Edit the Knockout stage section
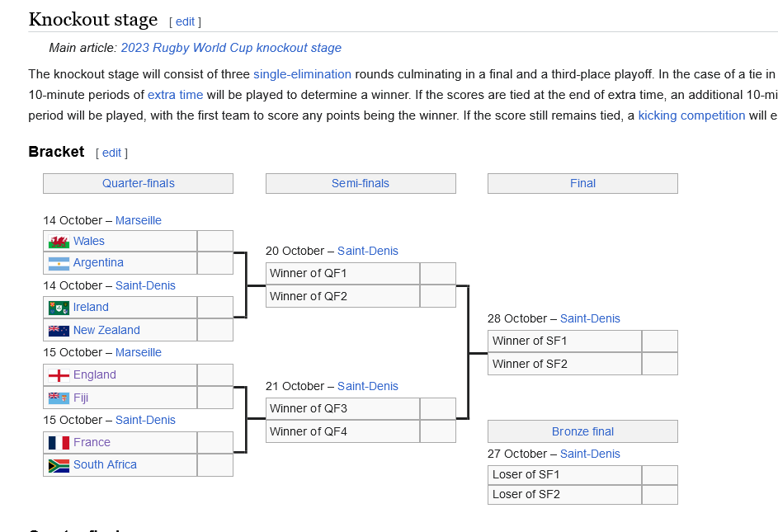Viewport: 778px width, 532px height. (185, 21)
